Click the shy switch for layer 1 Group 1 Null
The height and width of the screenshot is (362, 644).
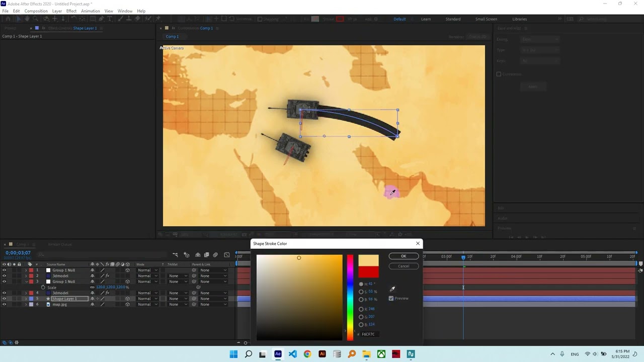coord(93,270)
